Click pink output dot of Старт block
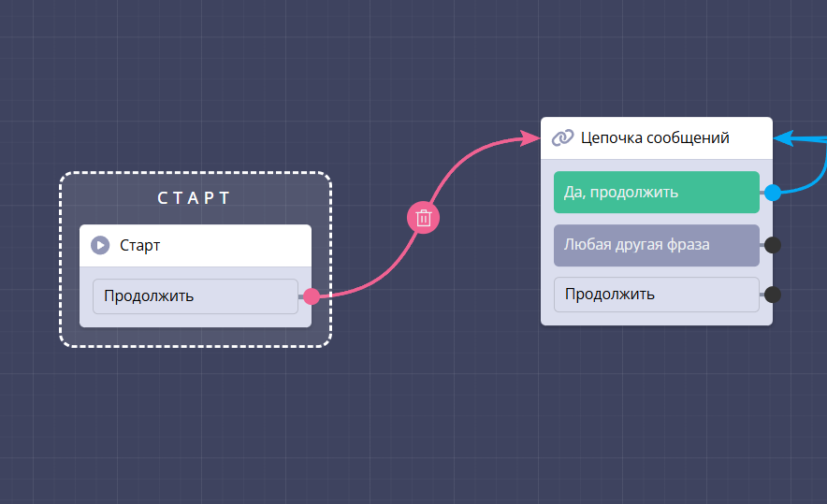This screenshot has height=504, width=827. tap(312, 296)
